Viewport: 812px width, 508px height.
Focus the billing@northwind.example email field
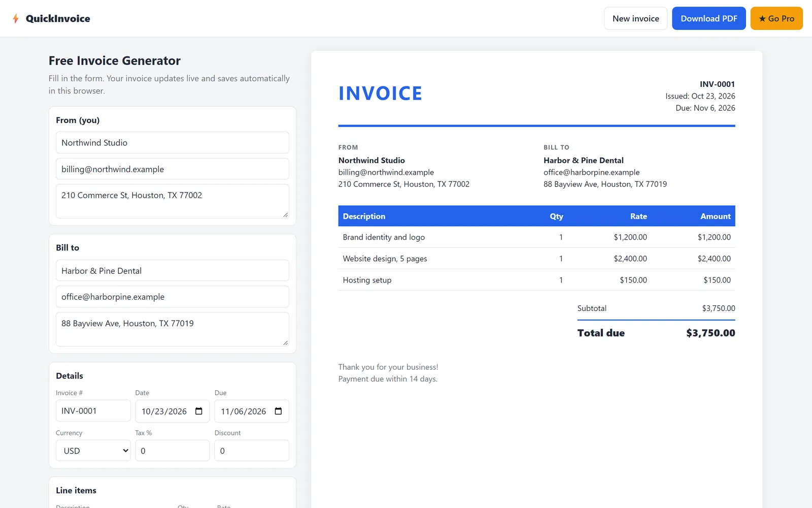(172, 169)
